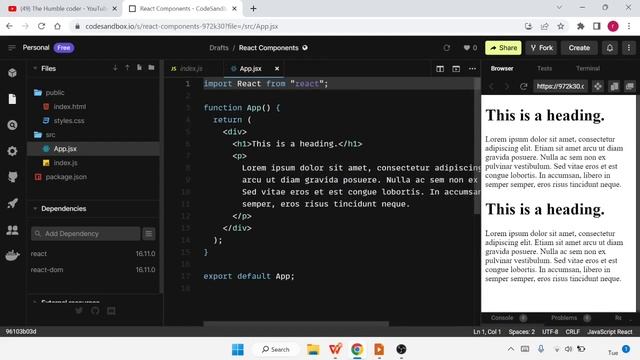Screen dimensions: 640x360
Task: Close the App.jsx editor tab
Action: [x=277, y=69]
